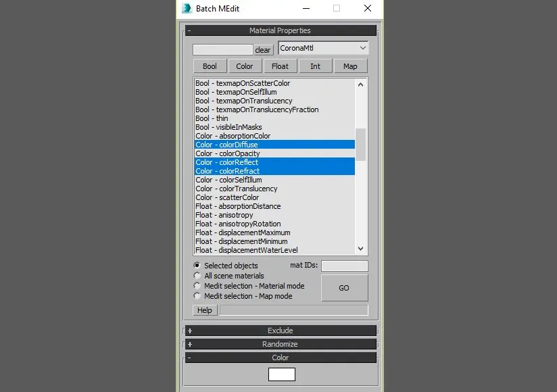Enable 'Medit selection - Material mode'
The width and height of the screenshot is (557, 392).
[197, 286]
